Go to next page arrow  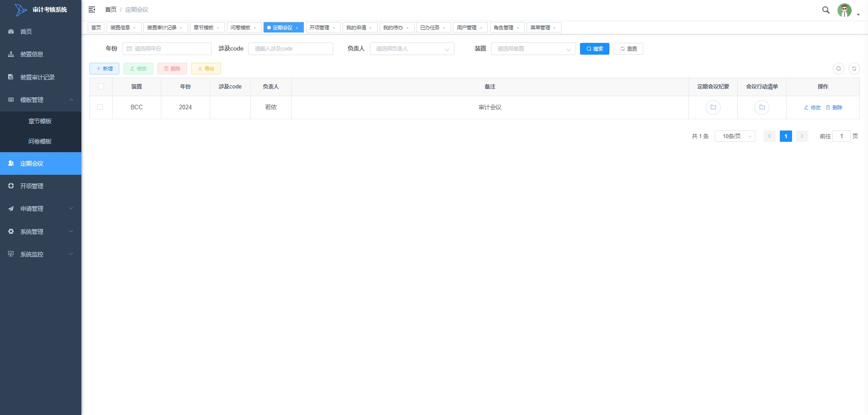tap(802, 136)
